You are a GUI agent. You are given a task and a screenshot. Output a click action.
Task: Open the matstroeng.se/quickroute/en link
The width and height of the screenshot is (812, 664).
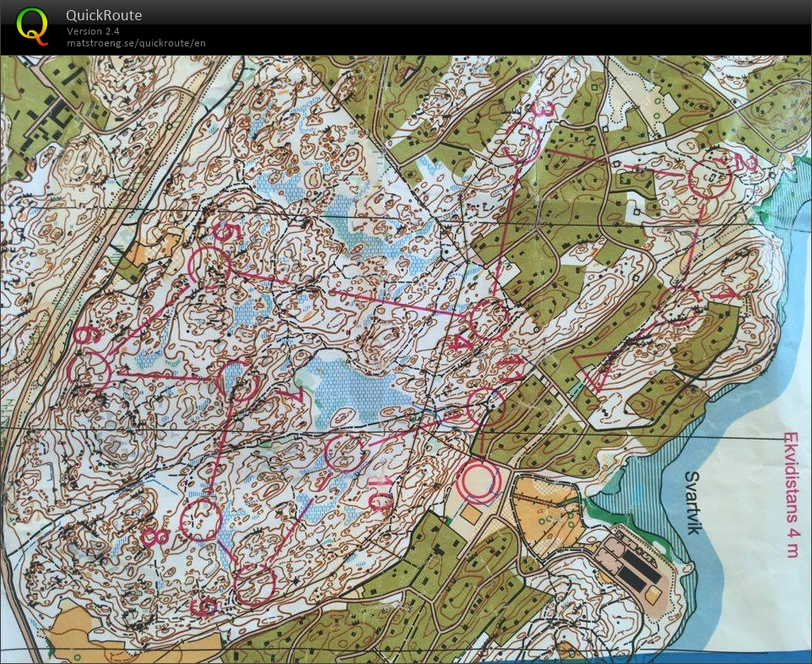tap(136, 43)
